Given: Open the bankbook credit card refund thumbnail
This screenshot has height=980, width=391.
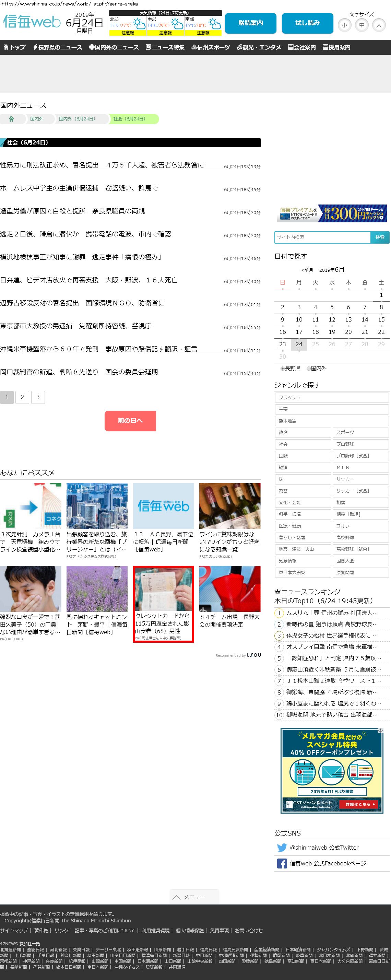Looking at the screenshot, I should coord(164,589).
